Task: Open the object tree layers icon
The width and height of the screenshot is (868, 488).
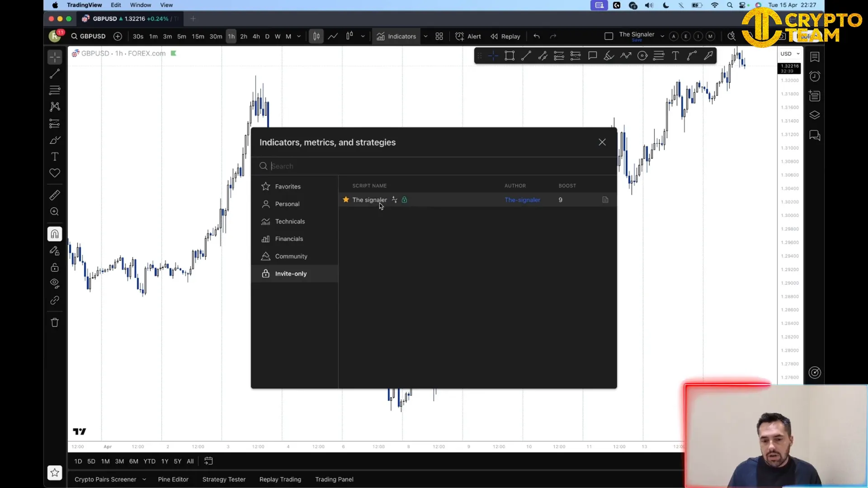Action: (x=815, y=115)
